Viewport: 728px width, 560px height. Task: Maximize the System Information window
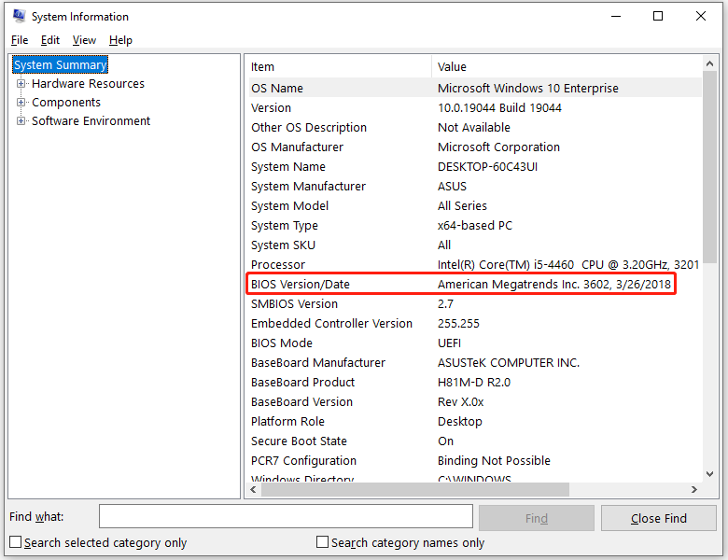tap(658, 16)
